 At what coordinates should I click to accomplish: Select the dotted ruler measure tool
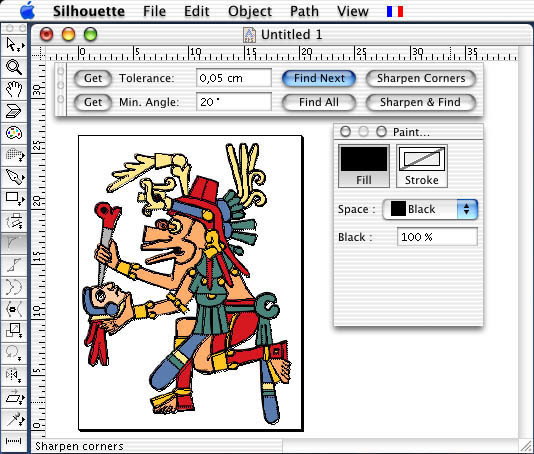tap(14, 441)
